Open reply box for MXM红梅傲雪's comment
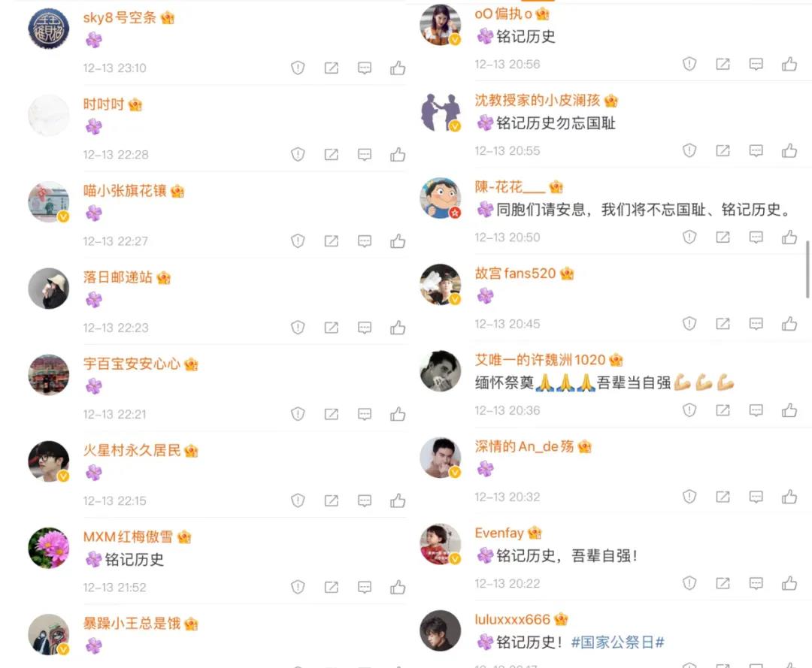This screenshot has width=812, height=668. pos(365,588)
